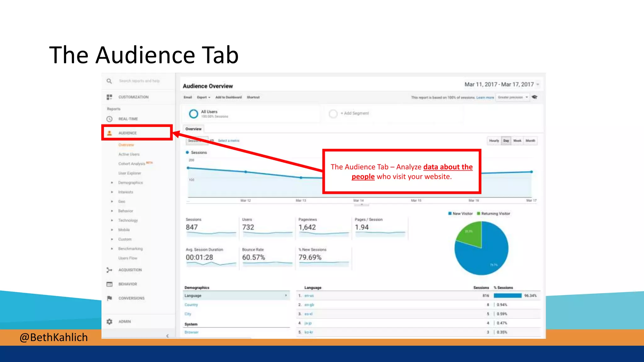Click the + Add Segment button
Image resolution: width=644 pixels, height=362 pixels.
click(355, 113)
